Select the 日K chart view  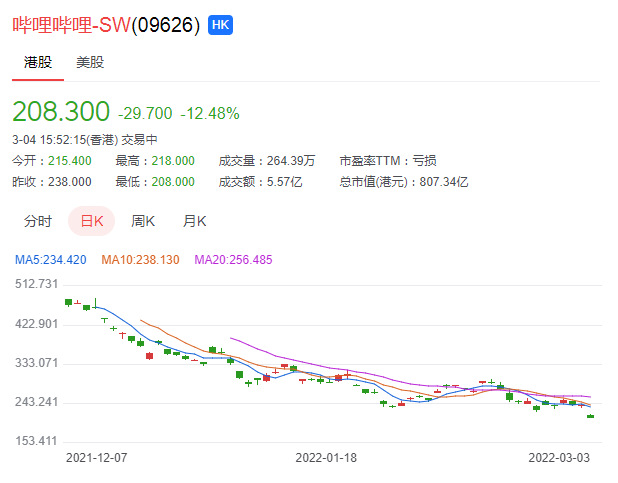pos(91,221)
